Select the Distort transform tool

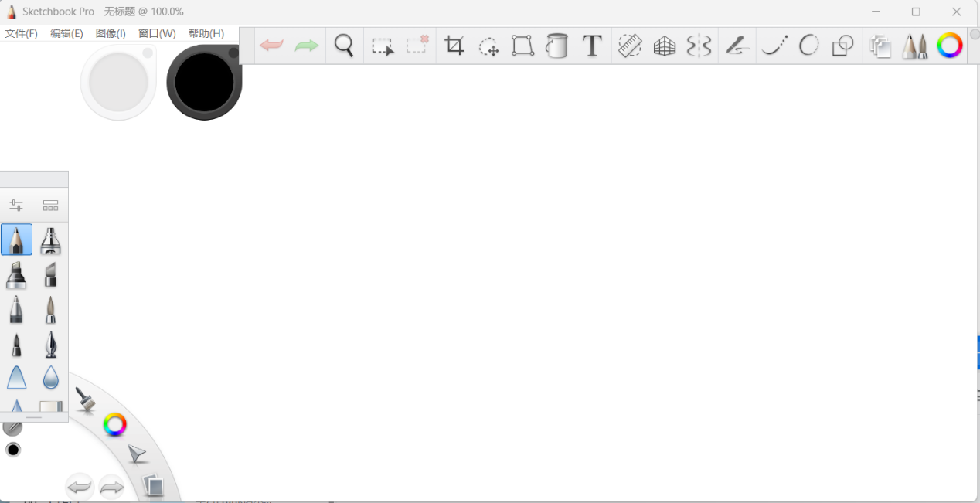click(523, 46)
